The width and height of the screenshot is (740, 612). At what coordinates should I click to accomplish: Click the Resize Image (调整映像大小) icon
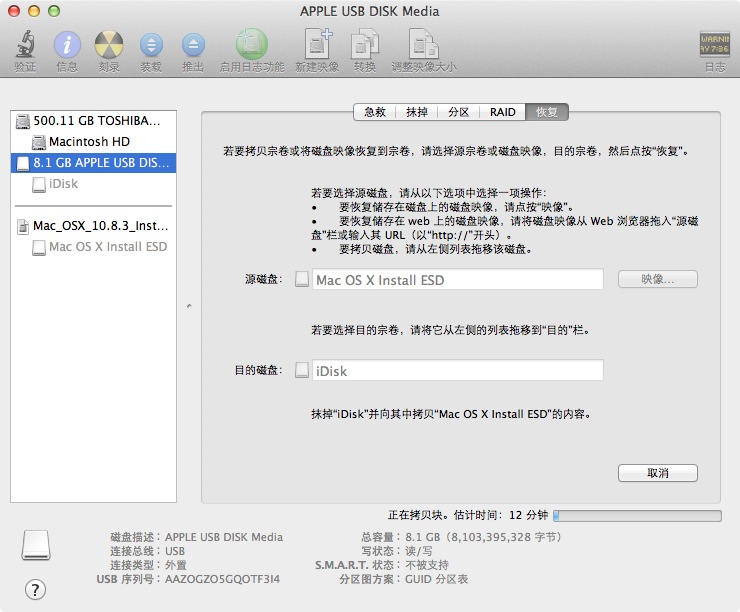tap(423, 44)
